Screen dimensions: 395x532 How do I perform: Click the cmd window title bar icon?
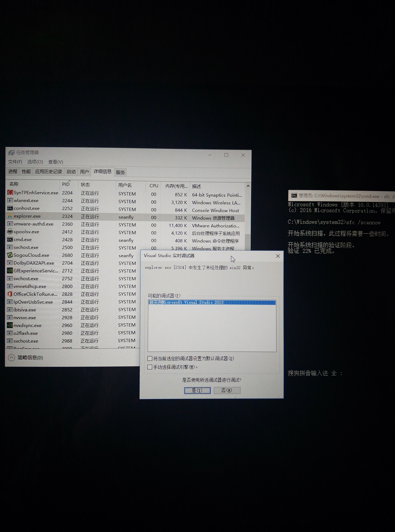[294, 195]
